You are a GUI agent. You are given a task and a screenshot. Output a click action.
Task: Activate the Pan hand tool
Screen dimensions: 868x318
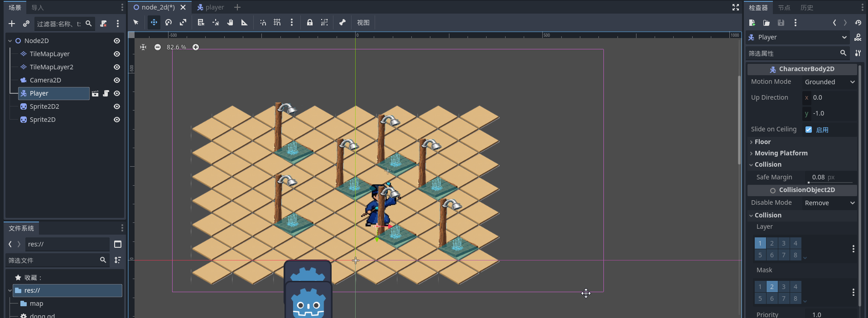point(230,22)
